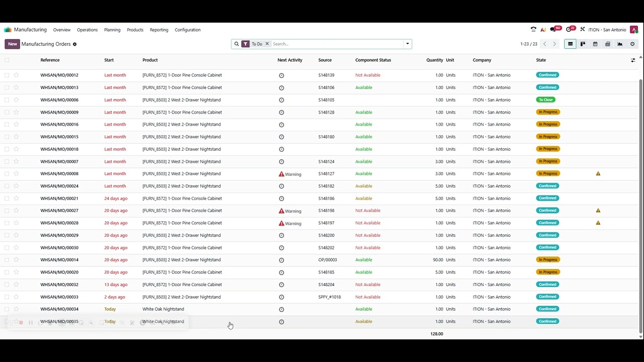Switch to Calendar view
Viewport: 644px width, 362px height.
[x=595, y=44]
